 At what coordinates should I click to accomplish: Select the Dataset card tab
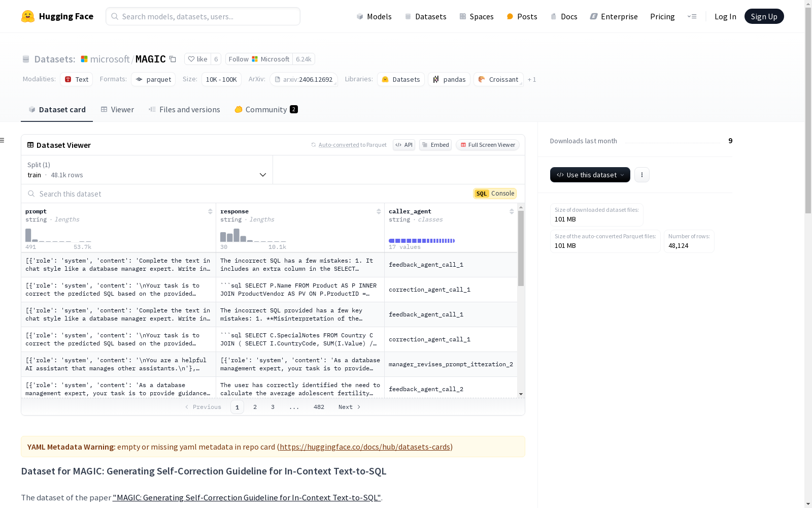(x=57, y=110)
